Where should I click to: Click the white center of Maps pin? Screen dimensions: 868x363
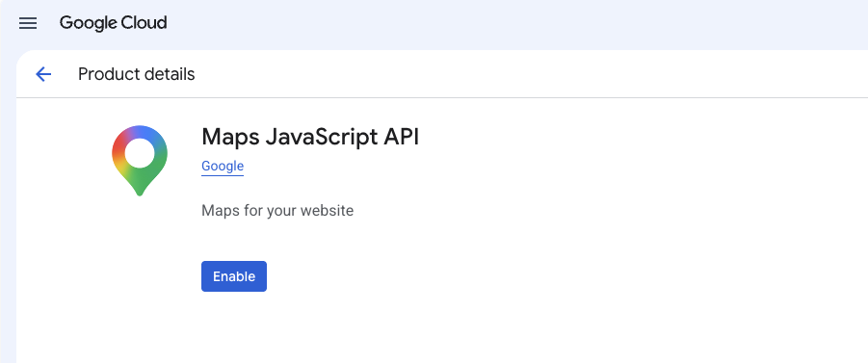(140, 153)
